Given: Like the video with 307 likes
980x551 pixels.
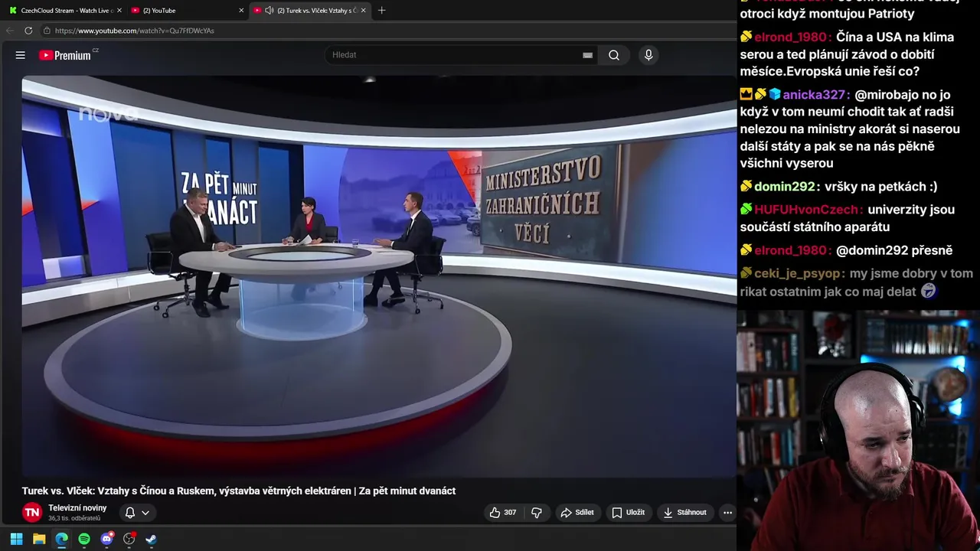Looking at the screenshot, I should (503, 512).
